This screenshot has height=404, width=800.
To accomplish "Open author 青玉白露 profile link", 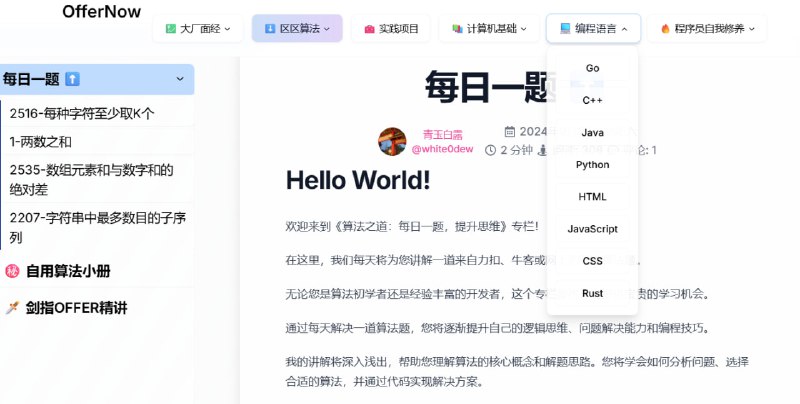I will click(x=442, y=135).
